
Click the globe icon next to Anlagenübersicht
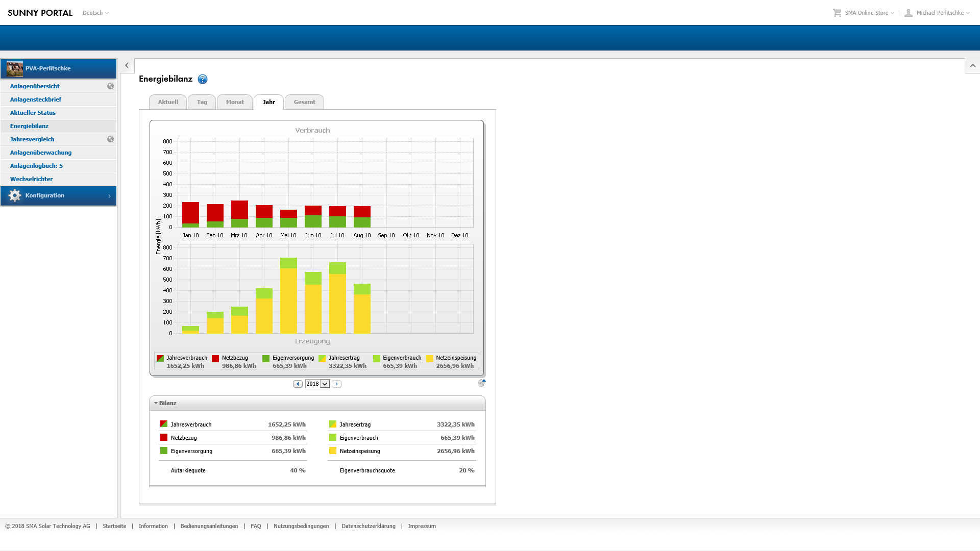click(x=110, y=86)
